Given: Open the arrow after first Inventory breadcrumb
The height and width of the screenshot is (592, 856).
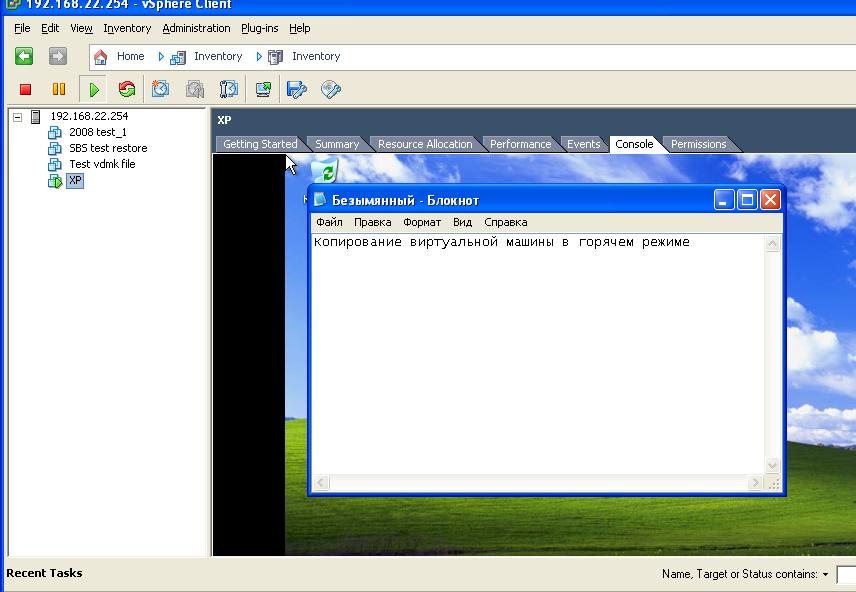Looking at the screenshot, I should (259, 56).
